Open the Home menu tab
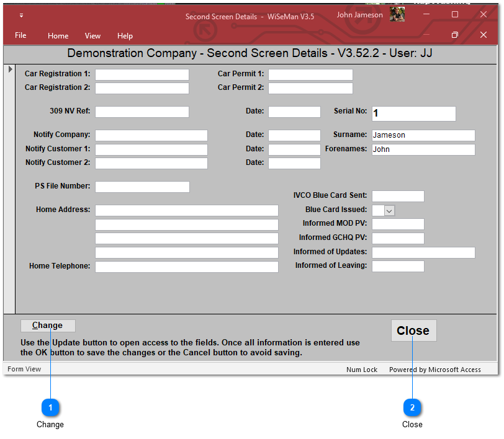Image resolution: width=504 pixels, height=439 pixels. pos(58,36)
